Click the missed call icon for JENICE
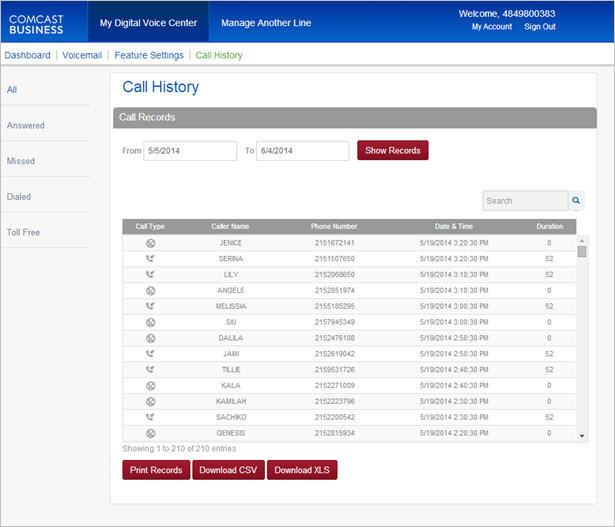Screen dimensions: 615x527 (x=151, y=243)
